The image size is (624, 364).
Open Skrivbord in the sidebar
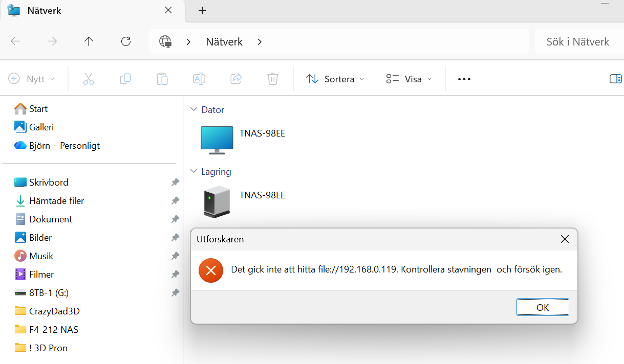pyautogui.click(x=41, y=182)
